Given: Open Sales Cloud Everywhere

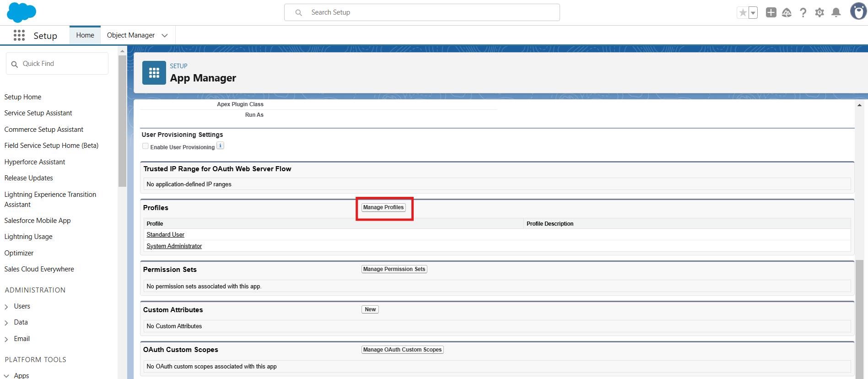Looking at the screenshot, I should (x=39, y=269).
